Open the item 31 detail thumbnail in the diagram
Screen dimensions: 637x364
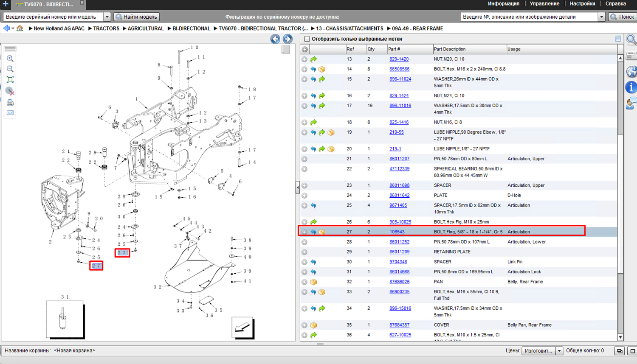[x=65, y=320]
